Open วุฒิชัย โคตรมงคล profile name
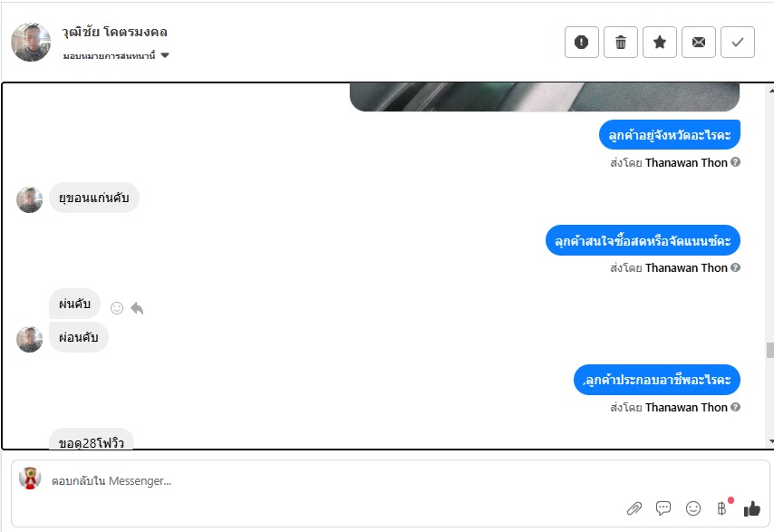 click(x=114, y=32)
